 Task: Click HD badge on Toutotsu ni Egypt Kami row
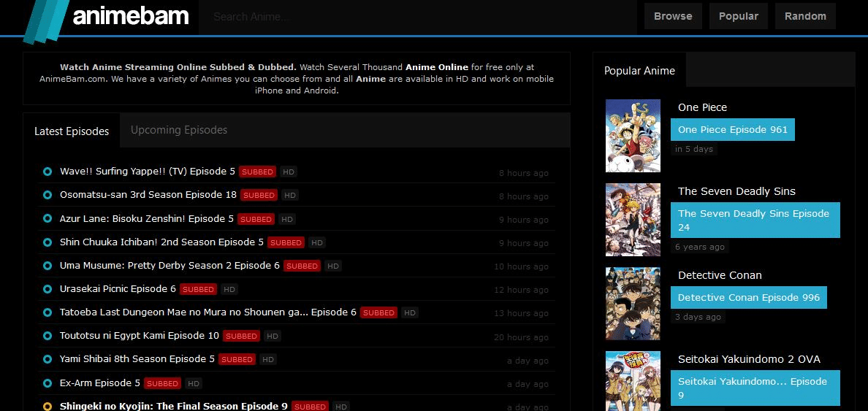[x=272, y=336]
